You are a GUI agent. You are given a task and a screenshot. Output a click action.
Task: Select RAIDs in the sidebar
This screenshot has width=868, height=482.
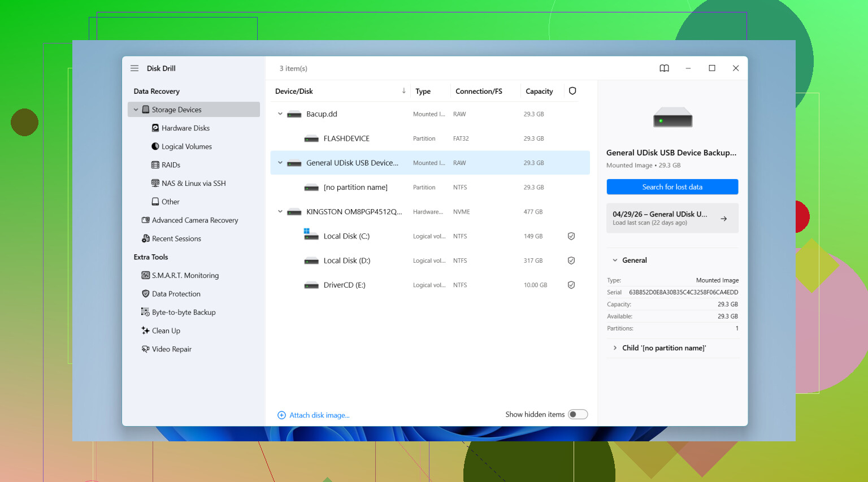171,165
